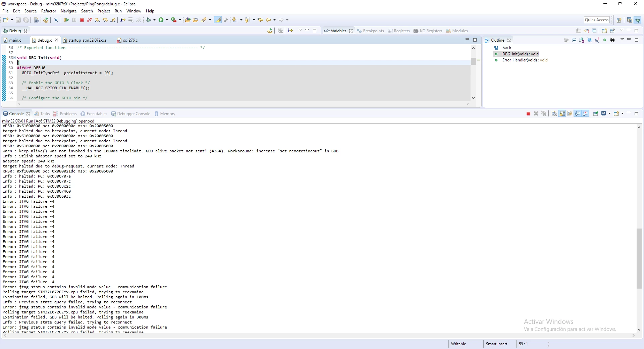Click the Build All binary icon
The width and height of the screenshot is (644, 349).
click(36, 20)
